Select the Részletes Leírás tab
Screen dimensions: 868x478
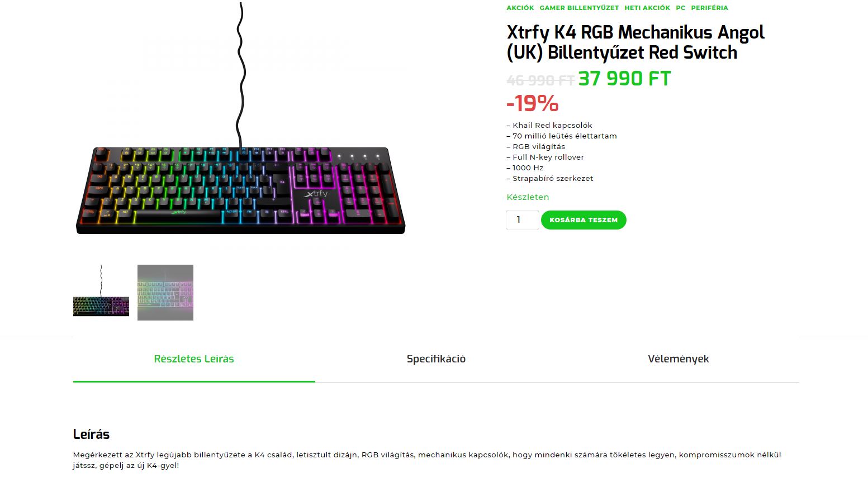[x=194, y=359]
